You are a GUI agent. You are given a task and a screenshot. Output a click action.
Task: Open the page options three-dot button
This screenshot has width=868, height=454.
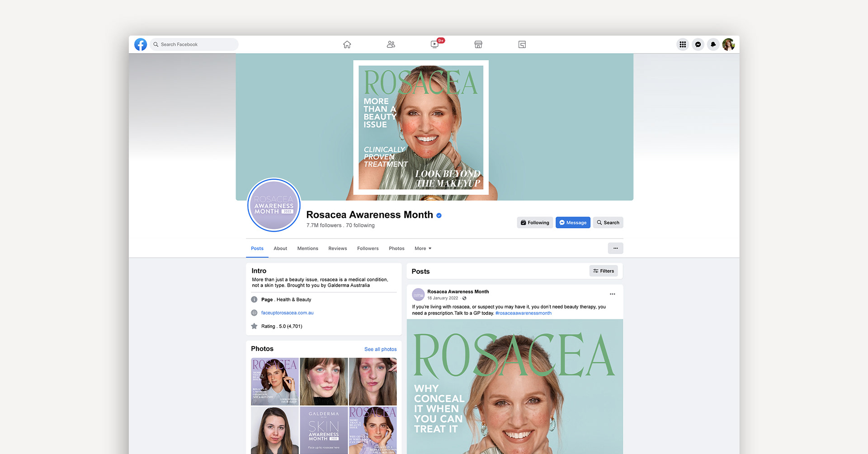[x=615, y=248]
